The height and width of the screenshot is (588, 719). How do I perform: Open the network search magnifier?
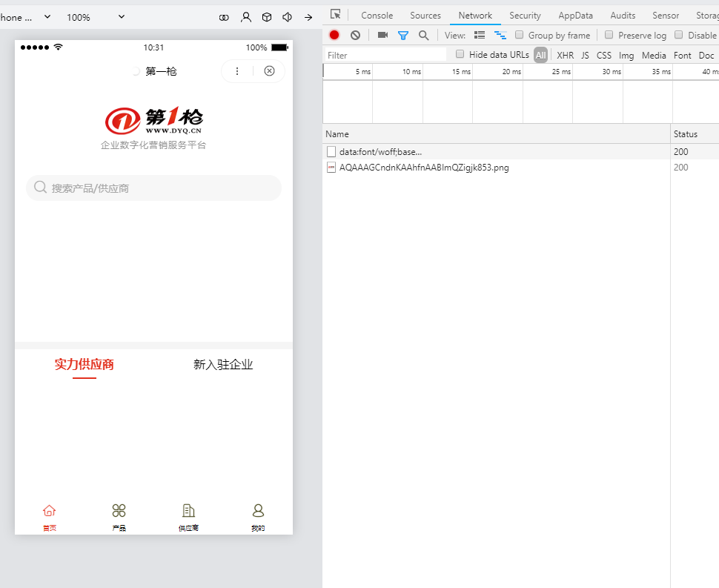(x=424, y=36)
